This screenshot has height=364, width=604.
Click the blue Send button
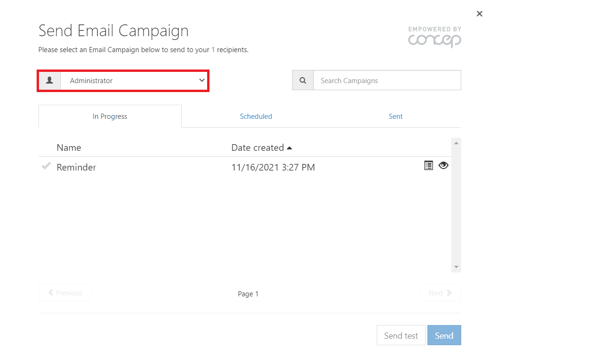444,335
